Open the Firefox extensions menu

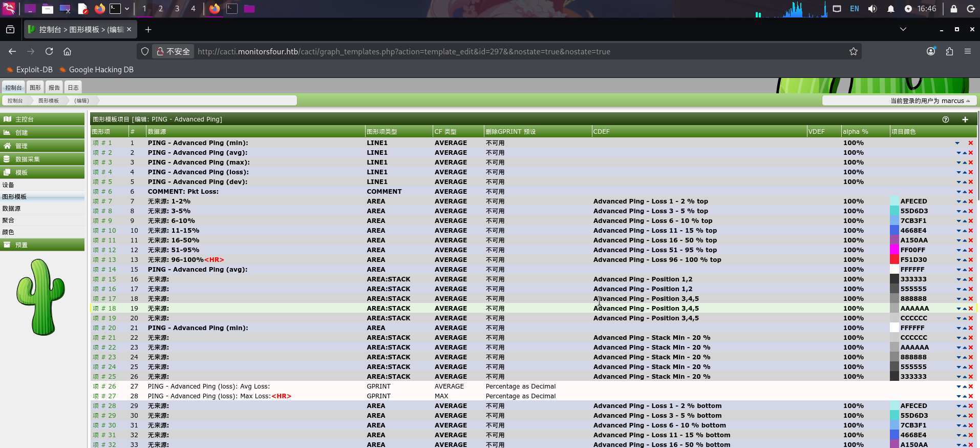coord(949,51)
